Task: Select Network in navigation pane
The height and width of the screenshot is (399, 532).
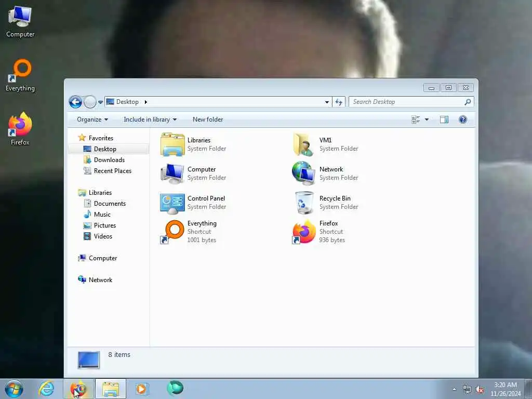Action: click(x=100, y=280)
